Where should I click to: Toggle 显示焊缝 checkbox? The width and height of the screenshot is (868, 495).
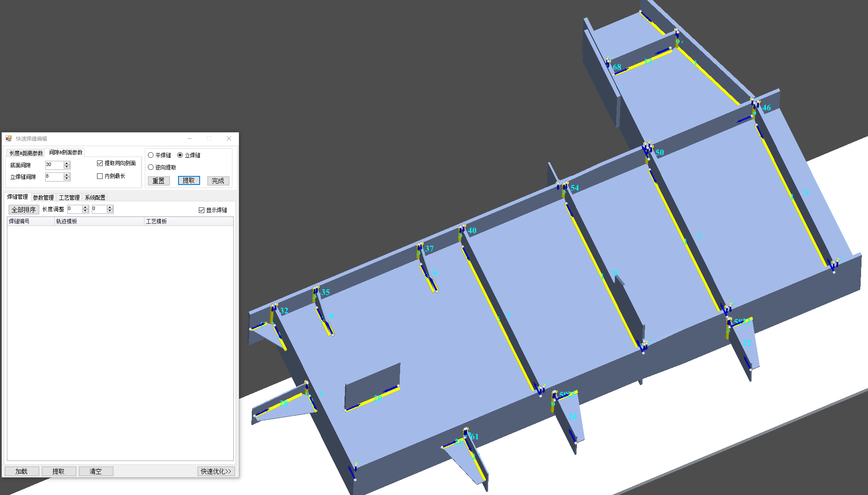click(x=201, y=210)
